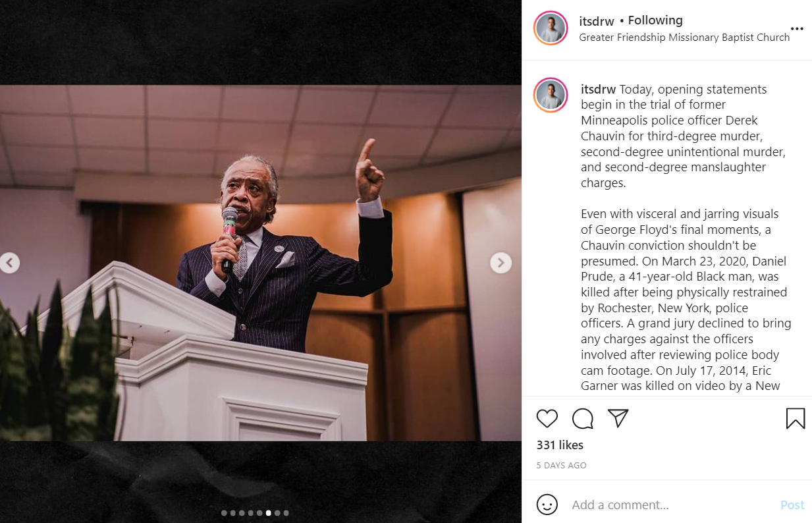Image resolution: width=812 pixels, height=523 pixels.
Task: Open comments via speech bubble icon
Action: [582, 418]
